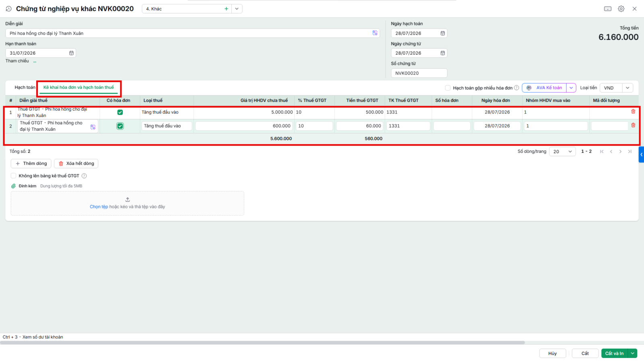Click the Tham chiếu ellipsis link
Screen dimensions: 644x362
(x=35, y=61)
